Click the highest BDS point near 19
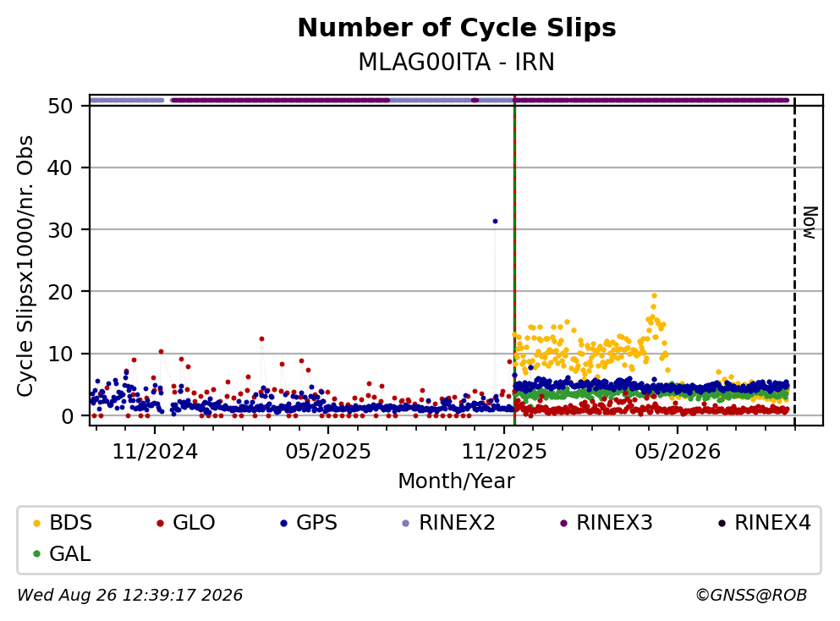840x621 pixels. click(x=654, y=296)
